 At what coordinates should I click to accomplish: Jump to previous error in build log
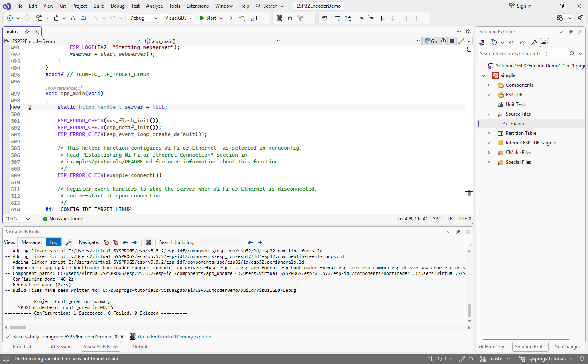(106, 242)
